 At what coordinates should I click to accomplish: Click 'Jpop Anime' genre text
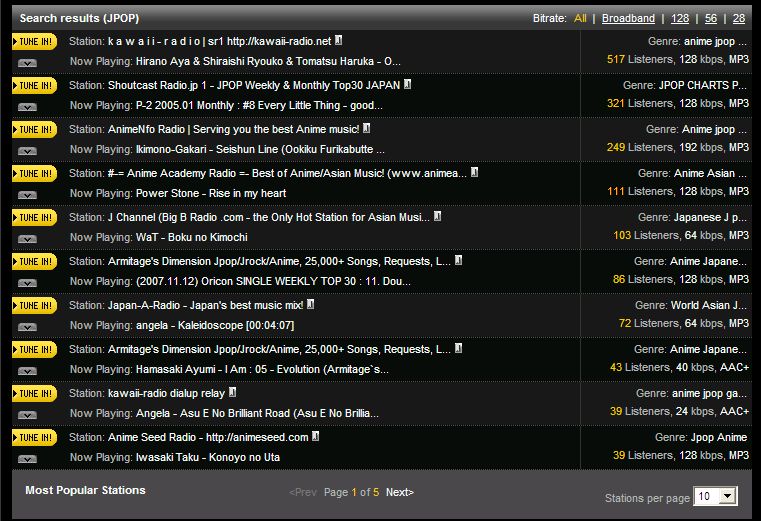719,437
